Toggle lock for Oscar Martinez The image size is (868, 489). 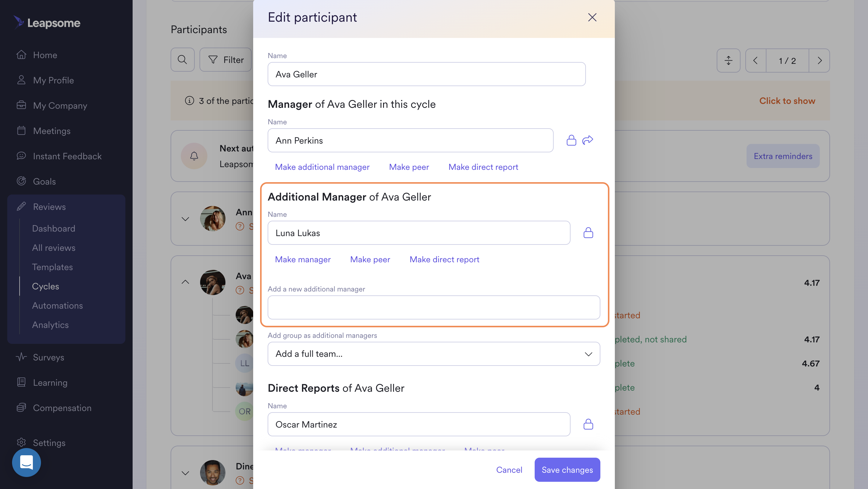tap(588, 424)
